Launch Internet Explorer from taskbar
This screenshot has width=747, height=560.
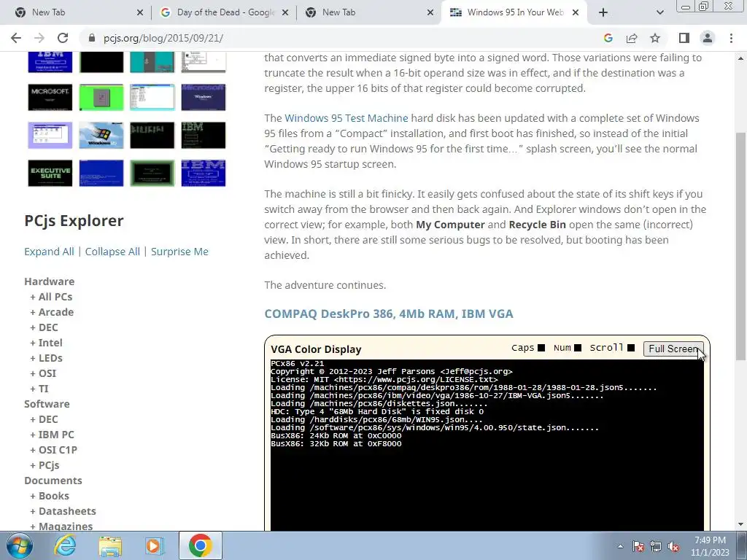[x=65, y=545]
